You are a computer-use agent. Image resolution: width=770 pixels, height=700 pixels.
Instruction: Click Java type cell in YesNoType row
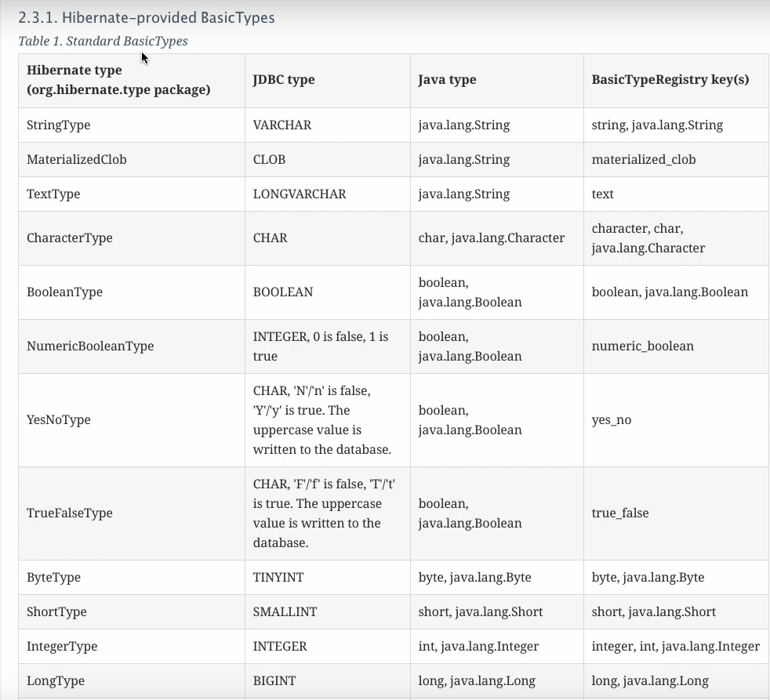(497, 419)
